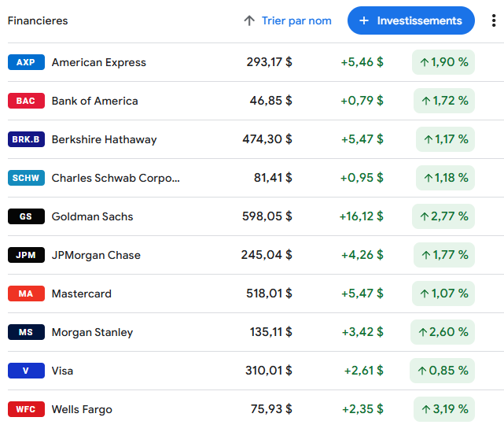Click Visa change +2,61 $

pyautogui.click(x=364, y=371)
